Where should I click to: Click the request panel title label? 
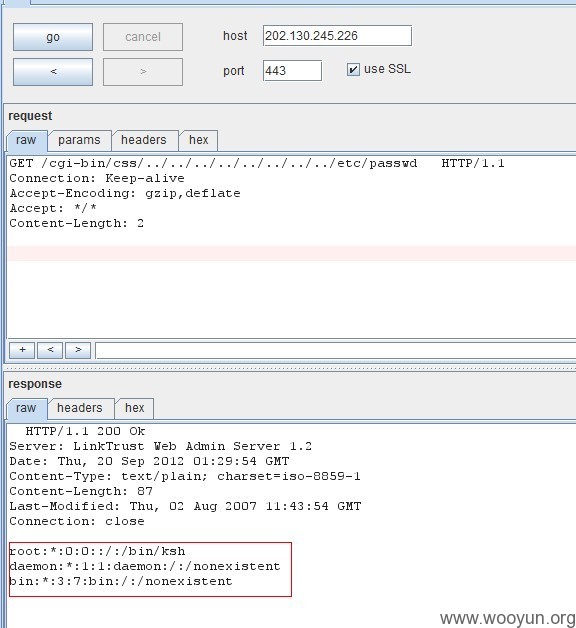[x=30, y=116]
